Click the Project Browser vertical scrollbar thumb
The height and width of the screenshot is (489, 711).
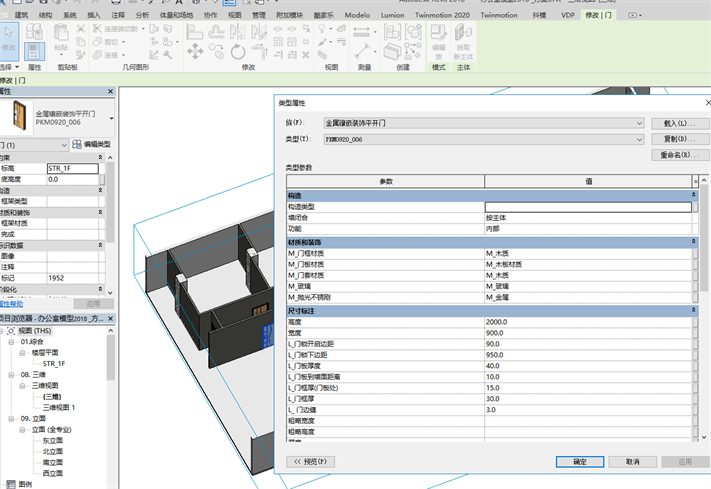tap(111, 357)
